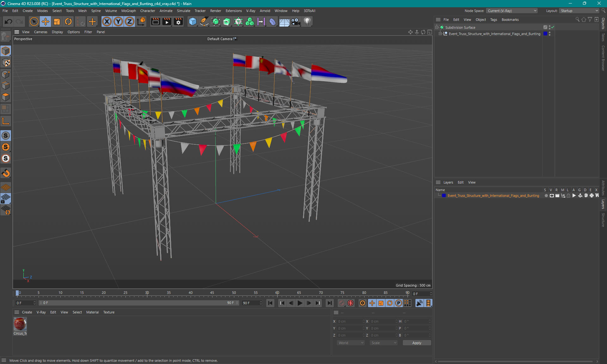Open the Node Space dropdown
This screenshot has height=364, width=607.
pyautogui.click(x=512, y=11)
